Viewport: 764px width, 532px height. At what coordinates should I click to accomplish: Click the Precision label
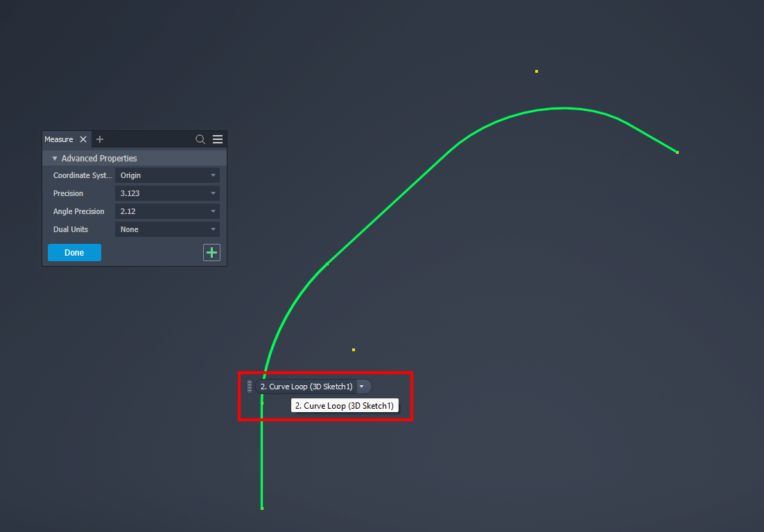point(68,193)
